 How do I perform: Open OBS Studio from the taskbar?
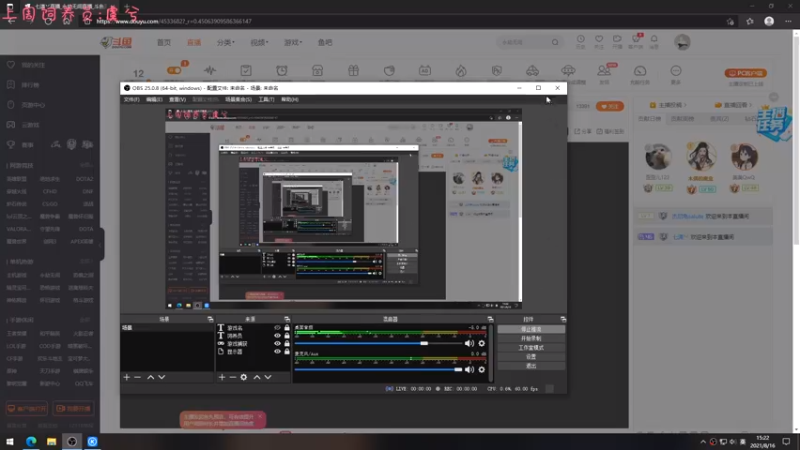coord(72,441)
